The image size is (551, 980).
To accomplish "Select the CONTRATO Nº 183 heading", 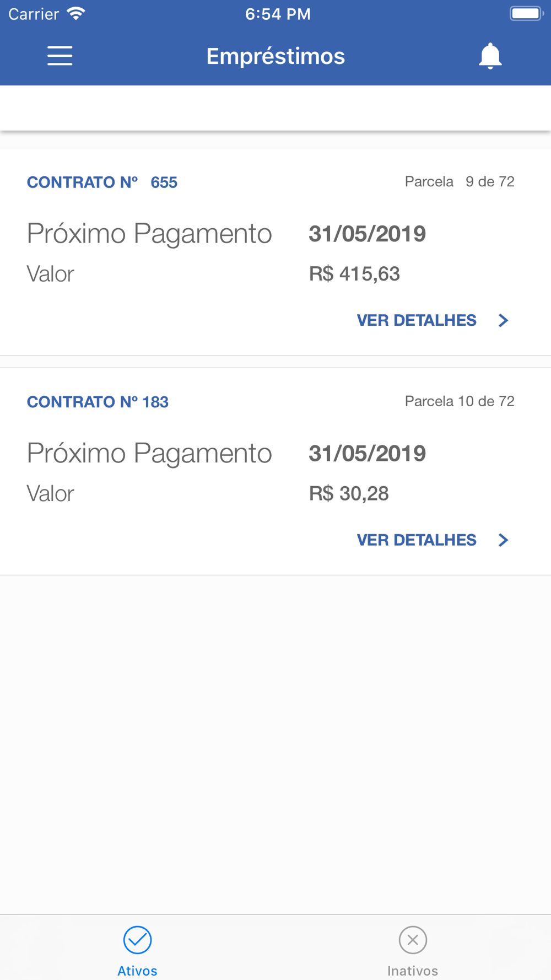I will click(x=98, y=402).
